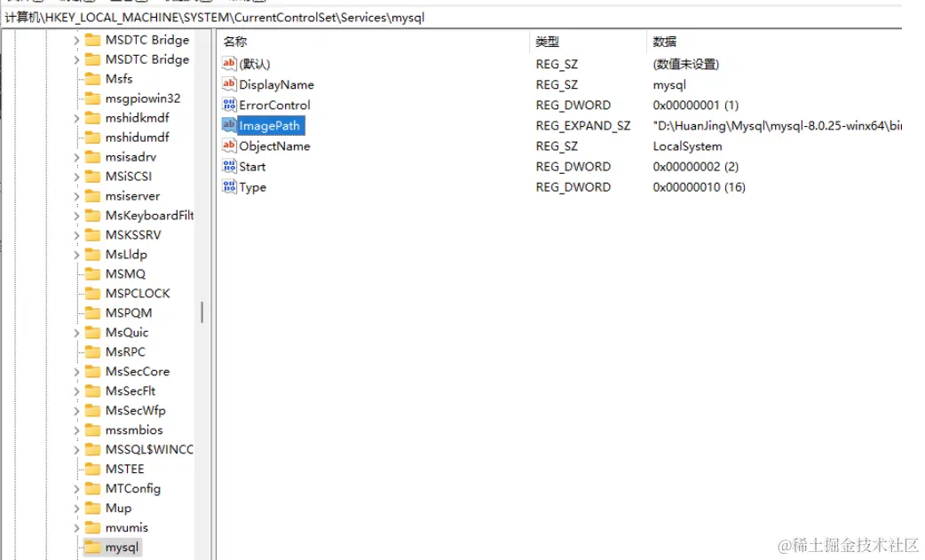Click the Type DWORD value icon

coord(229,187)
